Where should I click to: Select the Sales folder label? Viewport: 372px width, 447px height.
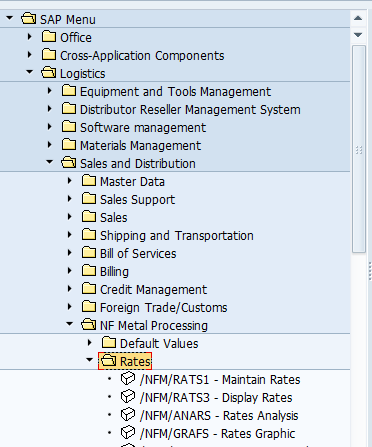(x=114, y=218)
